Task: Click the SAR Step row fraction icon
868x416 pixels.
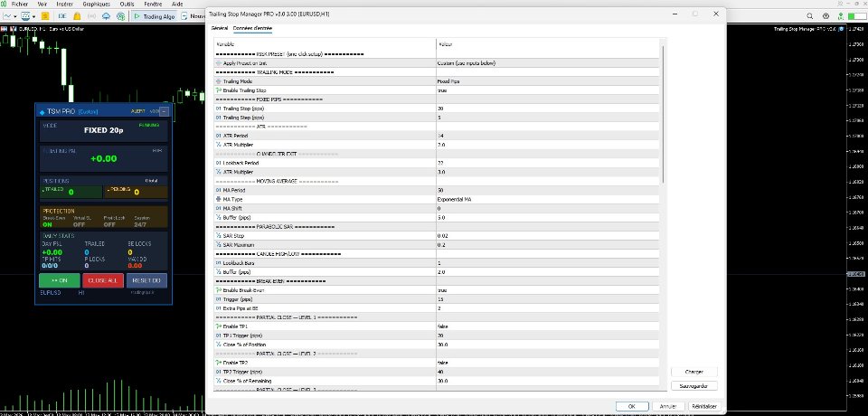Action: click(219, 236)
